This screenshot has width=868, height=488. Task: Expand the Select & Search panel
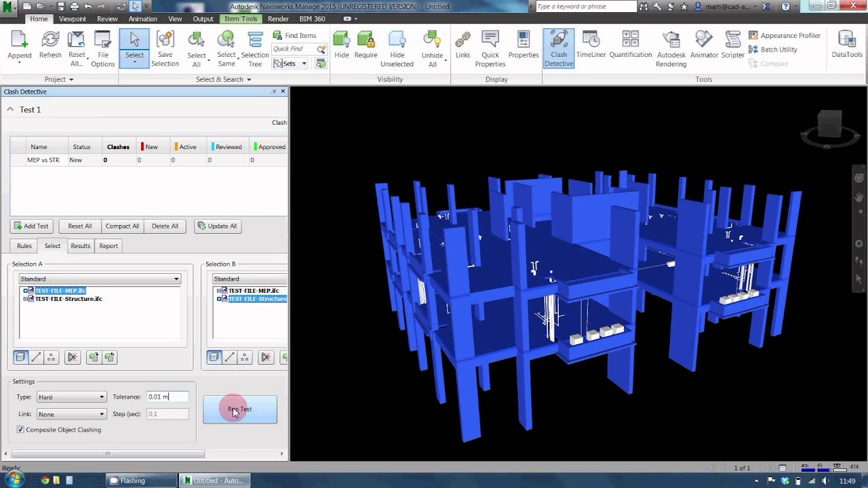224,79
